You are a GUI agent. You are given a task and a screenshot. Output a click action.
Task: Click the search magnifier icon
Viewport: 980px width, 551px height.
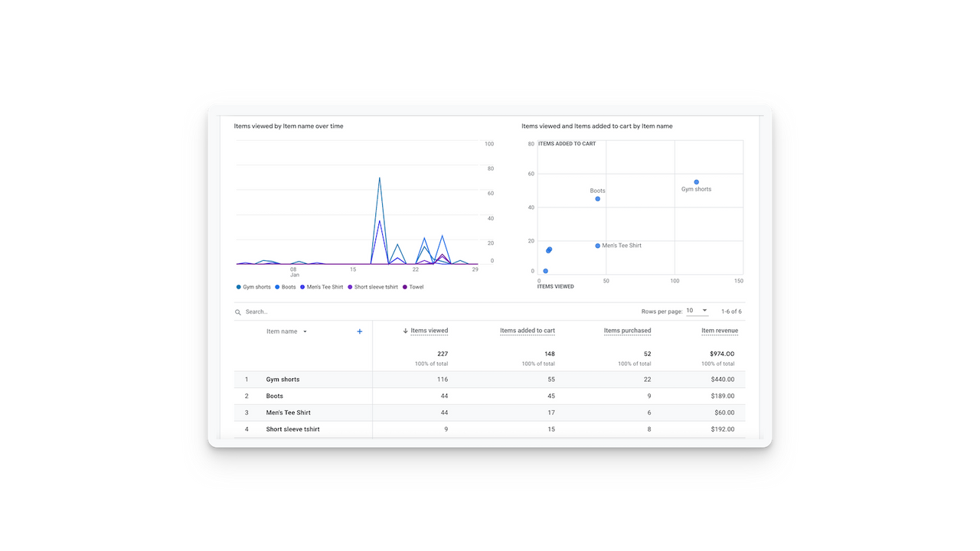[238, 312]
